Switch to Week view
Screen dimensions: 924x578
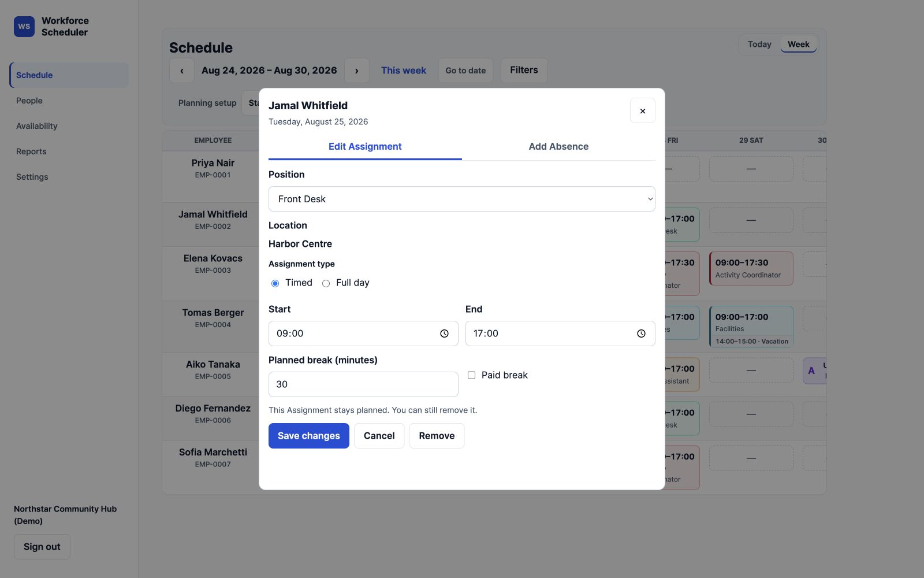pyautogui.click(x=798, y=45)
